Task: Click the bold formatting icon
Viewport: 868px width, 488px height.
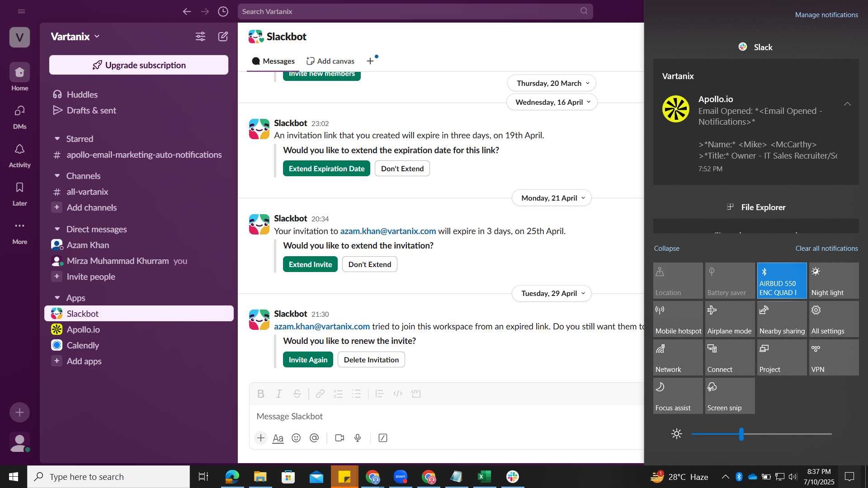Action: (x=261, y=394)
